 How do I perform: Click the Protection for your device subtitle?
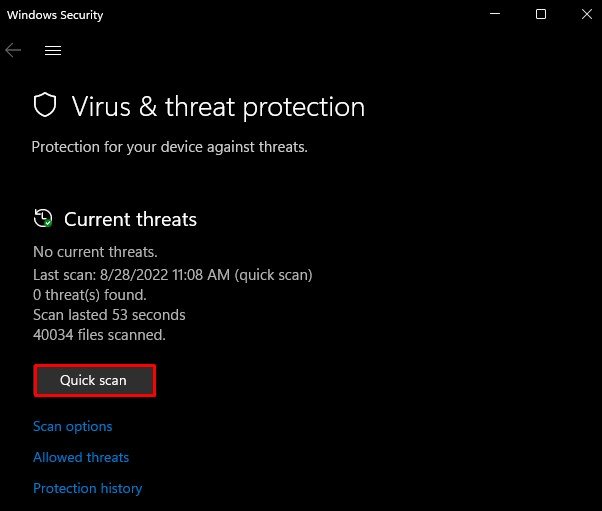[x=169, y=147]
